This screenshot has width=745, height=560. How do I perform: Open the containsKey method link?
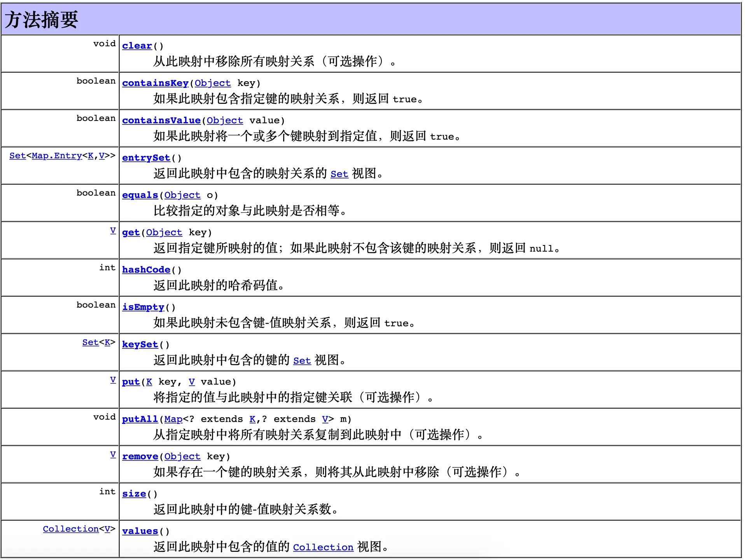[155, 83]
